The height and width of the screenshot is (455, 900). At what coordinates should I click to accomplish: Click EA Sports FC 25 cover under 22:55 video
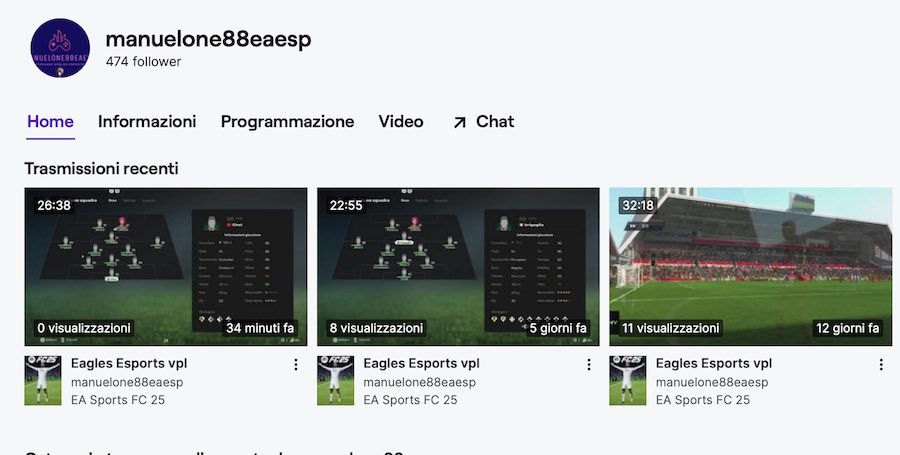pos(335,380)
